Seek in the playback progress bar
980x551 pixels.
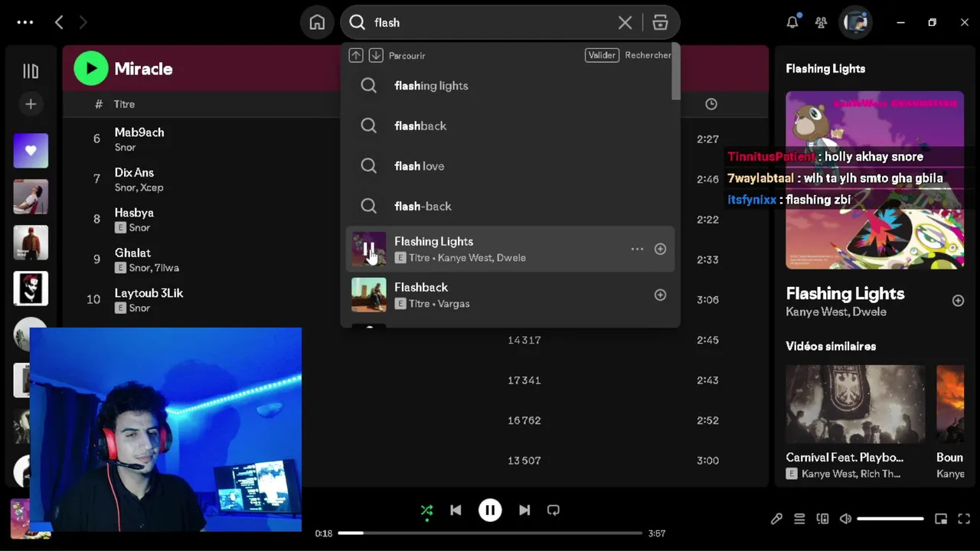tap(490, 533)
